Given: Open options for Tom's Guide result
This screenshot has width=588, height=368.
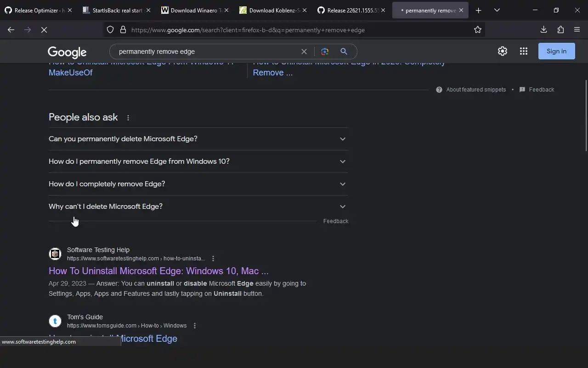Looking at the screenshot, I should 194,326.
